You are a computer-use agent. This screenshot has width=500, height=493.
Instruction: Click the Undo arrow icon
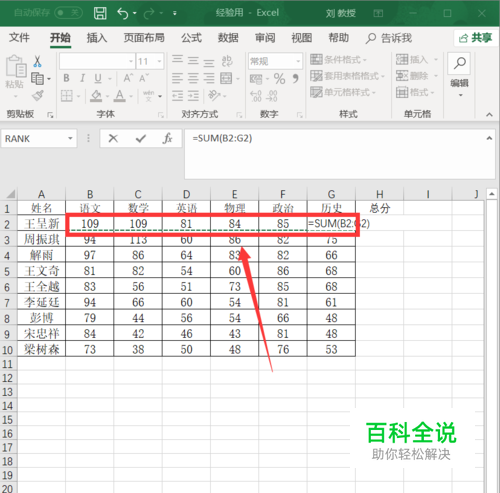123,13
